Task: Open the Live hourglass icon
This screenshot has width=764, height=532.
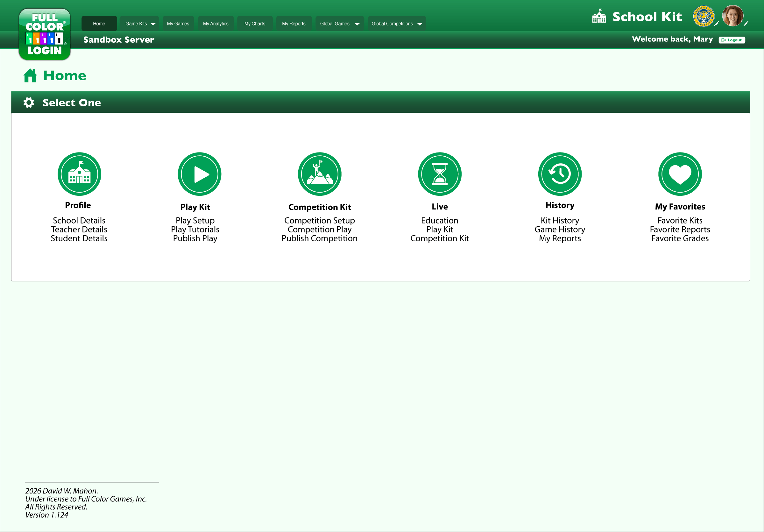Action: pos(440,174)
